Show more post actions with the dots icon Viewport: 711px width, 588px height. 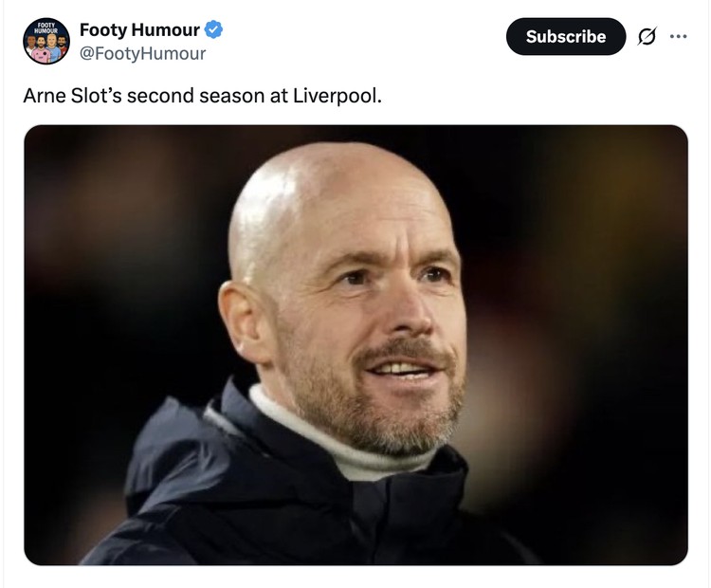pyautogui.click(x=678, y=37)
